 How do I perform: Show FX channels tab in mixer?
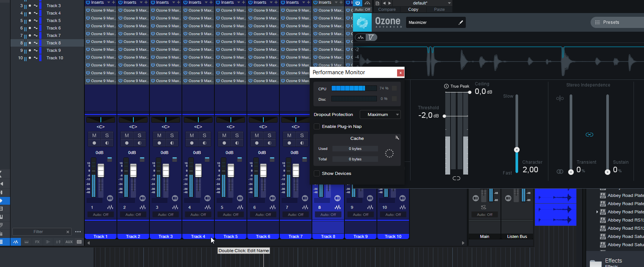click(37, 242)
